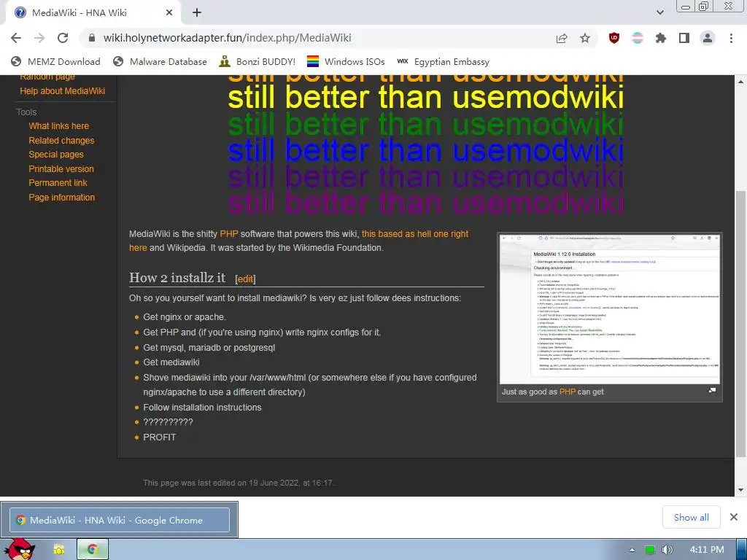Open the uBlock Origin extension icon
The height and width of the screenshot is (560, 747).
tap(614, 38)
